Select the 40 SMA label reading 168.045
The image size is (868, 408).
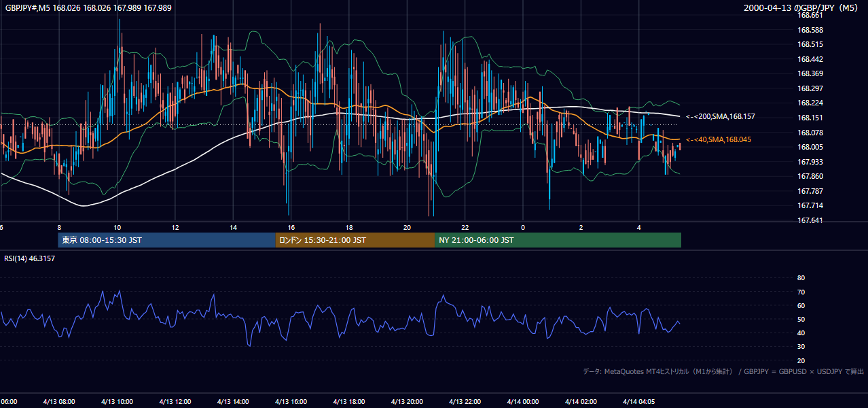[x=719, y=139]
